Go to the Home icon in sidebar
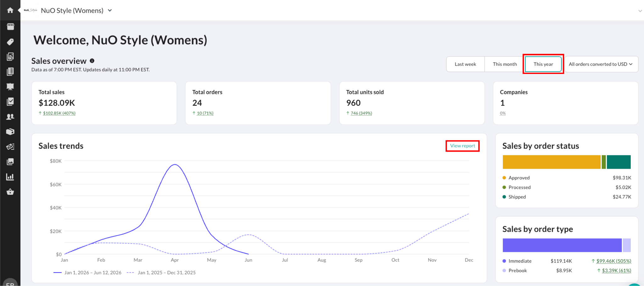 tap(10, 10)
